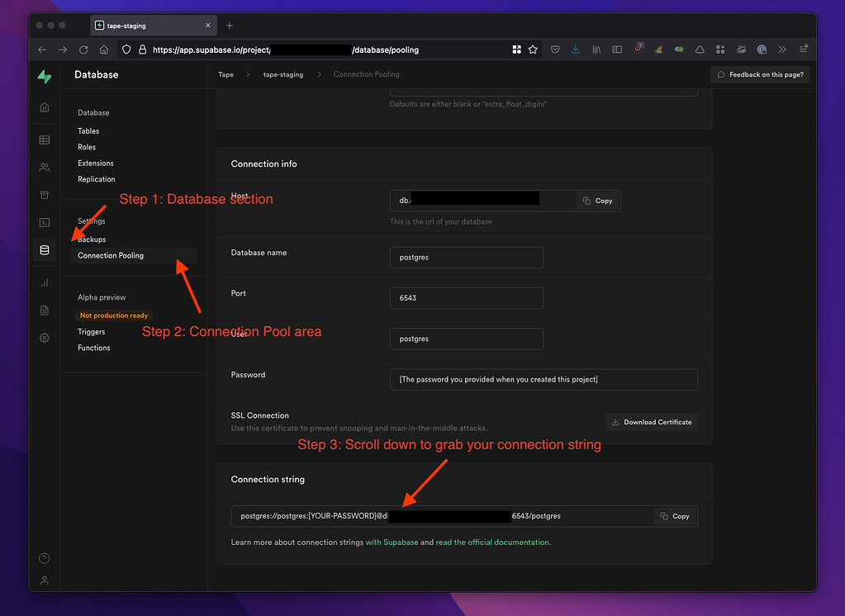Open the Storage sidebar icon
The height and width of the screenshot is (616, 845).
(x=45, y=195)
